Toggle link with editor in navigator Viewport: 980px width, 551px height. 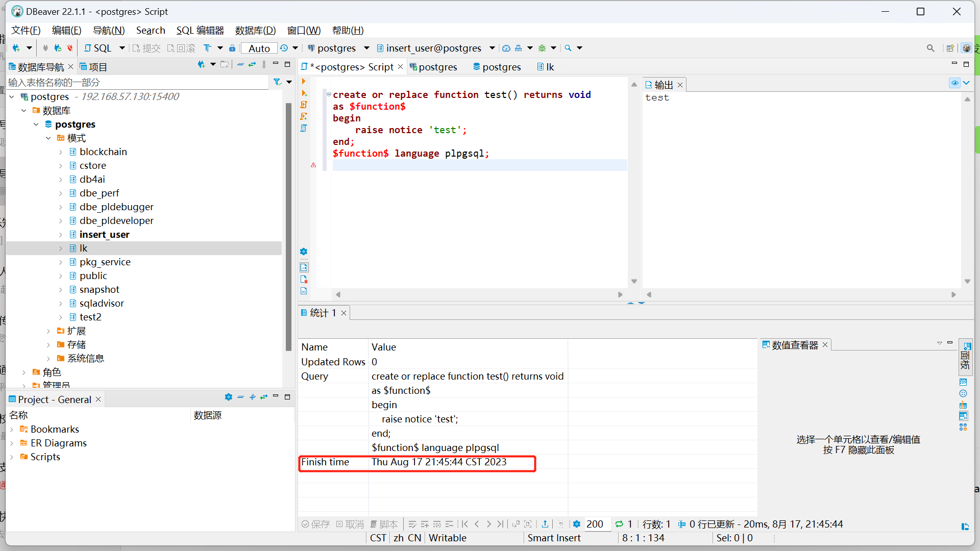pos(252,65)
